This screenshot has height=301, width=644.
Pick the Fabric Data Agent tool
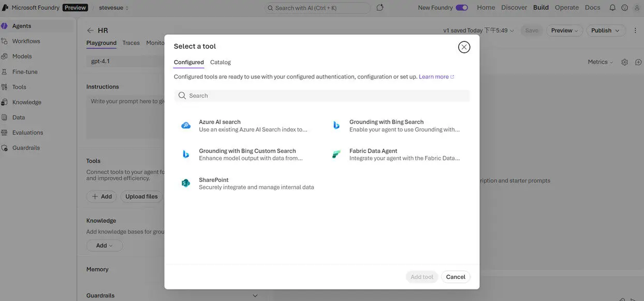pos(396,155)
